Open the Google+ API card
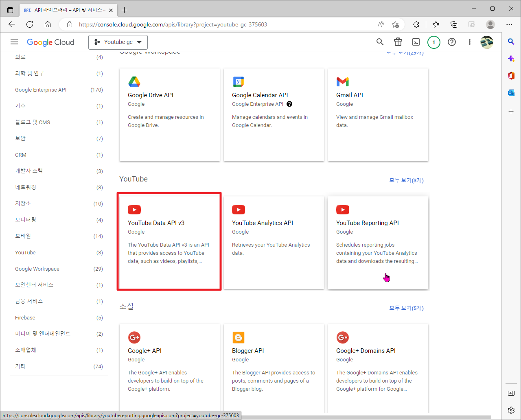This screenshot has height=420, width=521. [x=170, y=367]
